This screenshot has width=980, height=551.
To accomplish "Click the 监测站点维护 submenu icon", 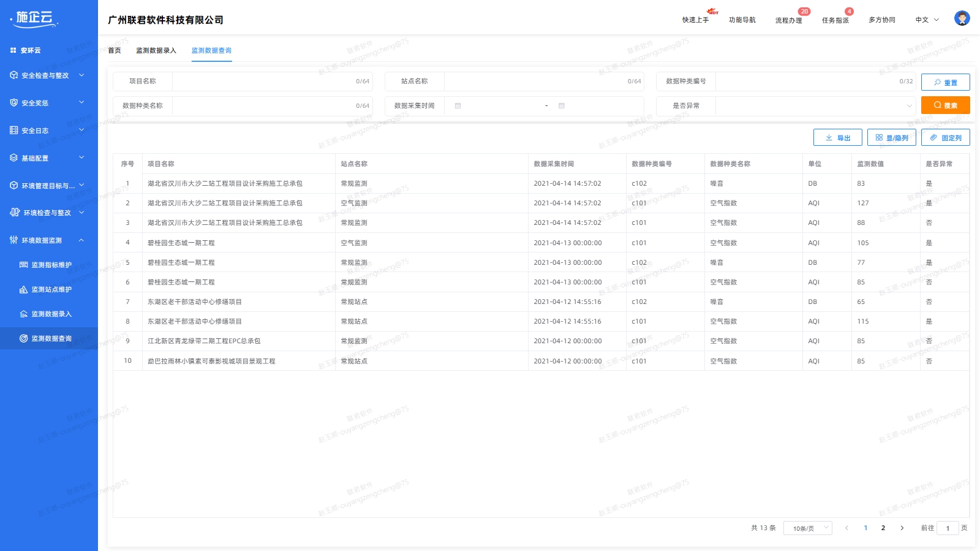I will [24, 289].
